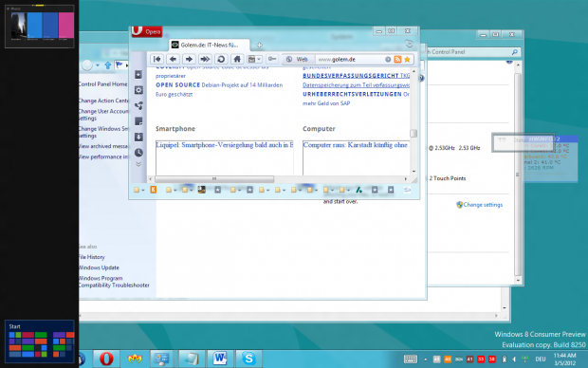Viewport: 588px width, 368px height.
Task: Click the volume speaker tray icon
Action: coord(514,359)
